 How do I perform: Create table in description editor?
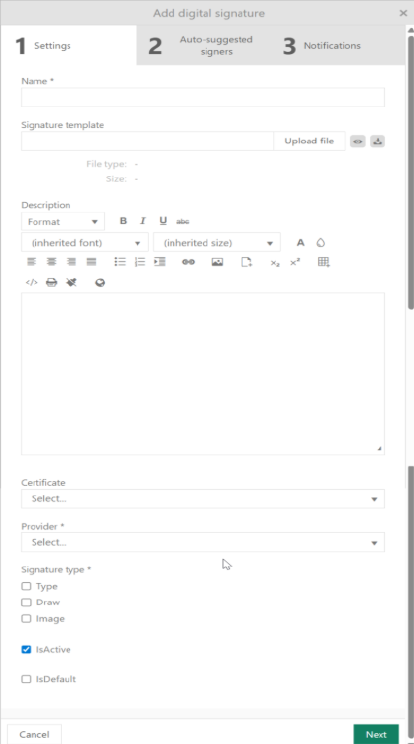tap(324, 261)
